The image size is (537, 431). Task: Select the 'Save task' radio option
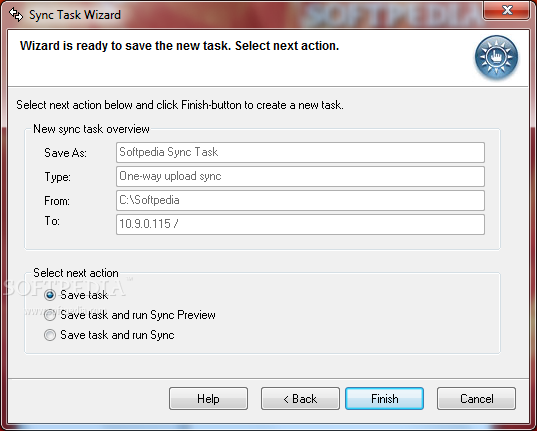(50, 295)
